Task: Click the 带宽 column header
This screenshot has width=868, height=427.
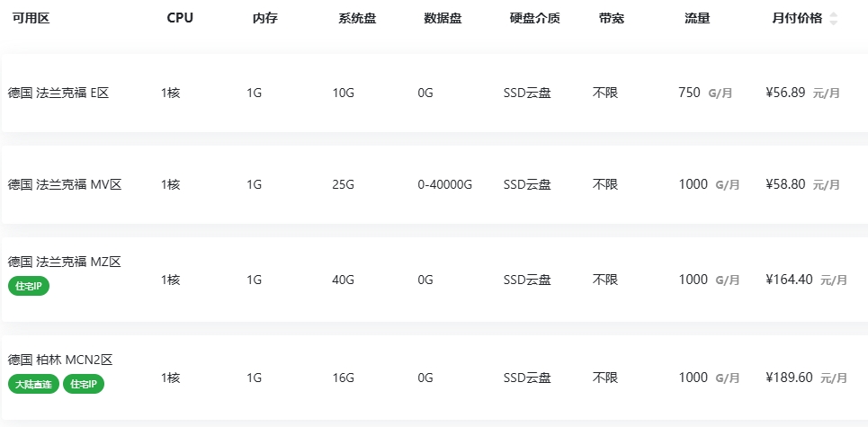Action: (612, 19)
